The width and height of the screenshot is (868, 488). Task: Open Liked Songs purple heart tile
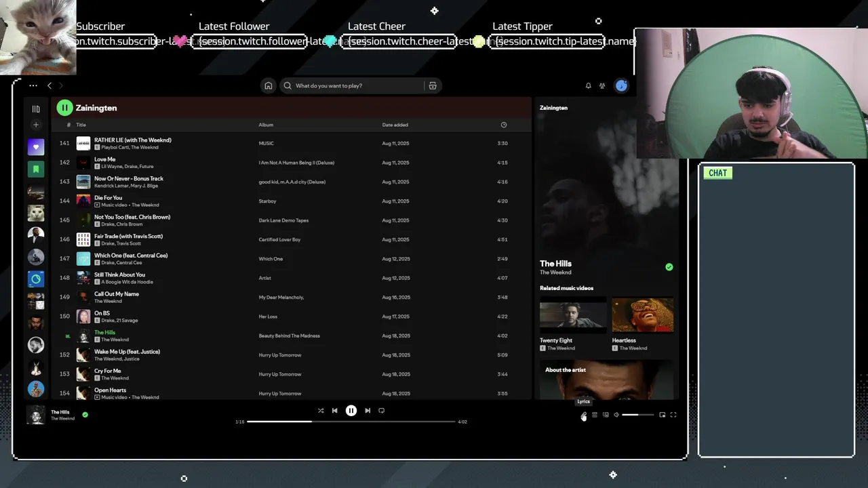36,146
